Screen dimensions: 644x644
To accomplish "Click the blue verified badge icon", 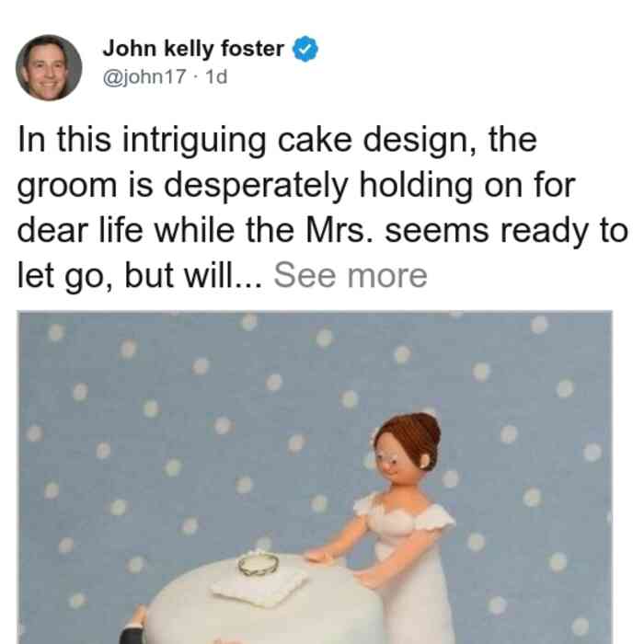I will coord(305,49).
